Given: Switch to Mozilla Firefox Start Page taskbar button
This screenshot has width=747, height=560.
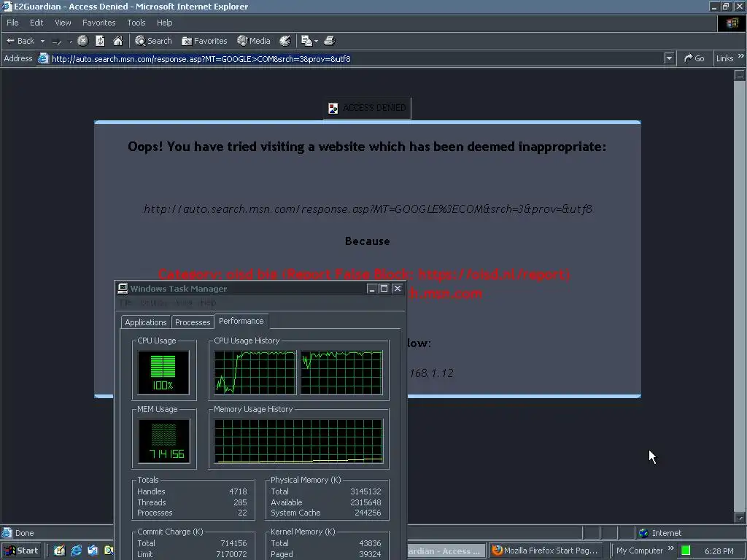Looking at the screenshot, I should (x=546, y=551).
